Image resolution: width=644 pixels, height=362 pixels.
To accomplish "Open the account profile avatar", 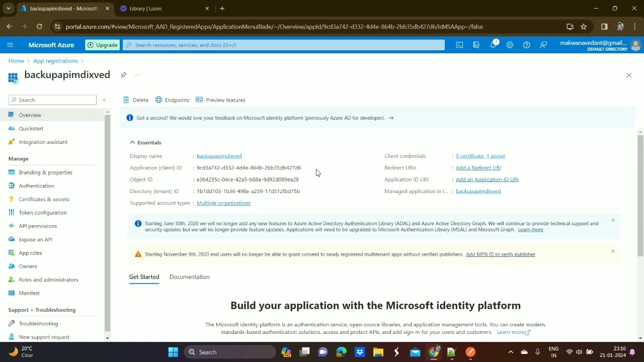I will pyautogui.click(x=635, y=45).
